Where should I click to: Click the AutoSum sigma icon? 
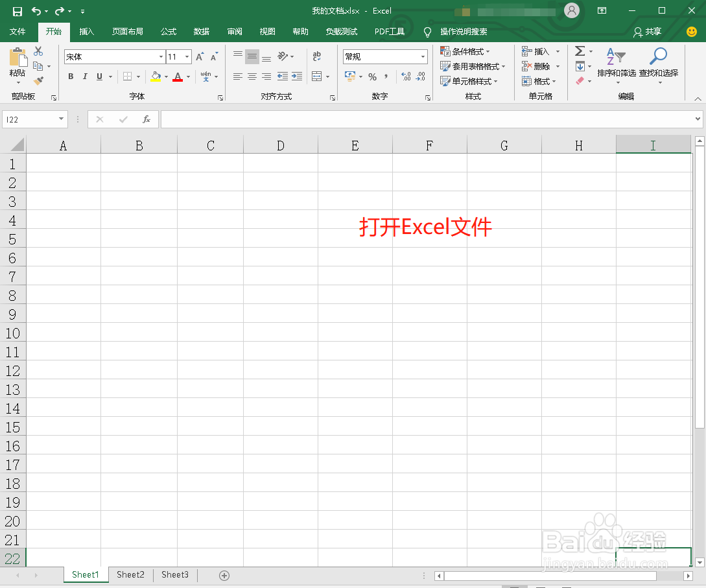pos(580,51)
